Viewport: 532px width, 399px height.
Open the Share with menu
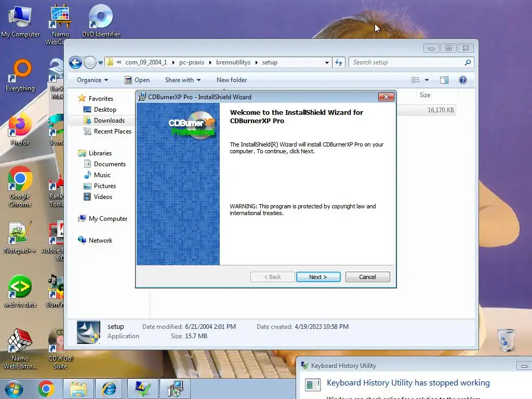pyautogui.click(x=182, y=80)
